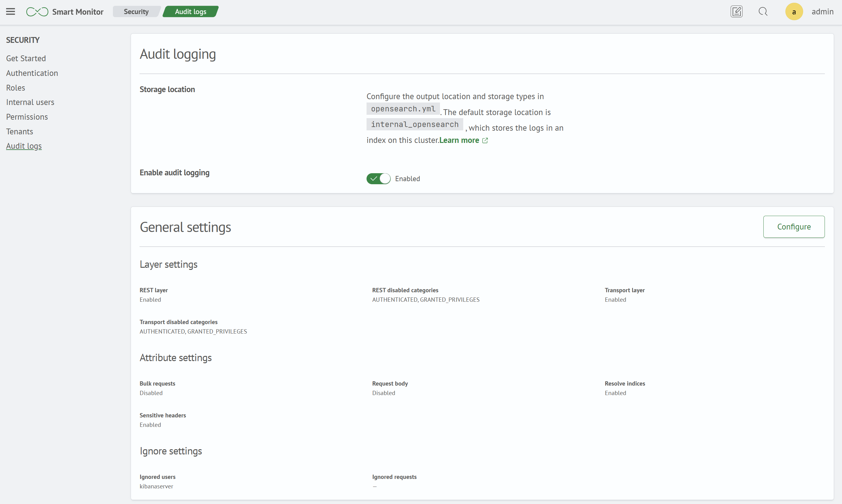The image size is (842, 504).
Task: Open the hamburger navigation menu
Action: pos(10,12)
